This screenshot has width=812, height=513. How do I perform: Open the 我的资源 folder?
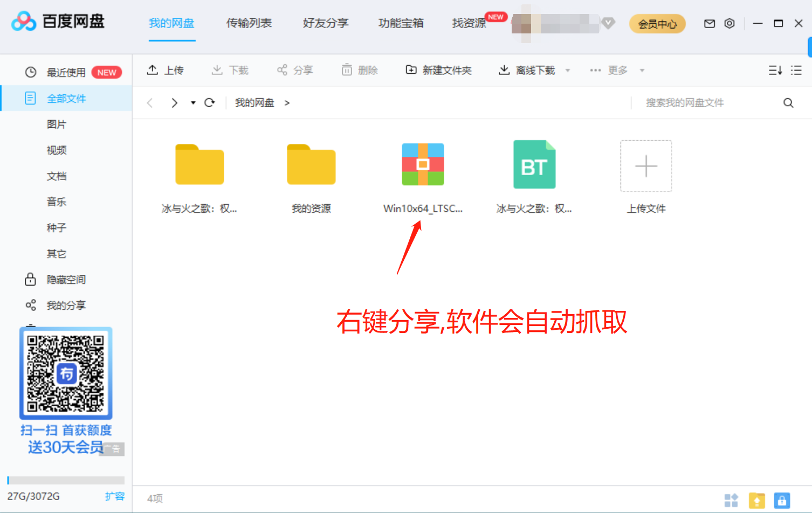(311, 164)
